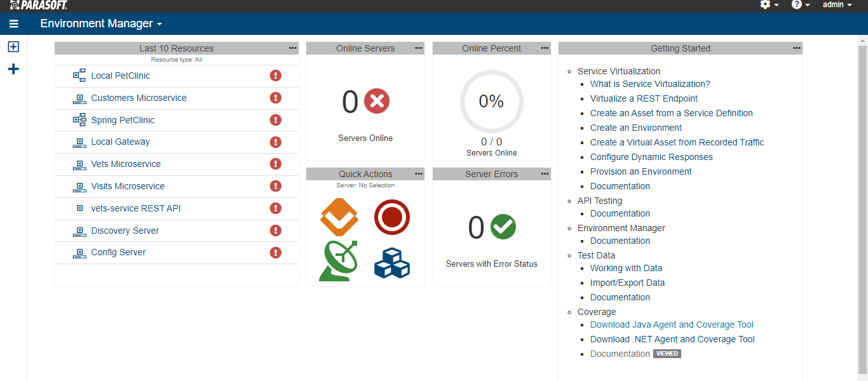This screenshot has width=868, height=381.
Task: Click the 0% online percent gauge
Action: coord(492,102)
